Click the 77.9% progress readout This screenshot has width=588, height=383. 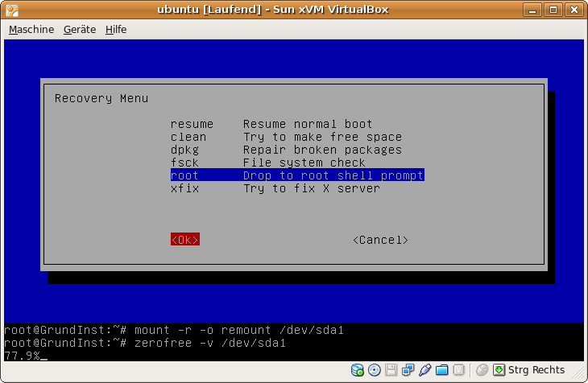click(x=22, y=356)
